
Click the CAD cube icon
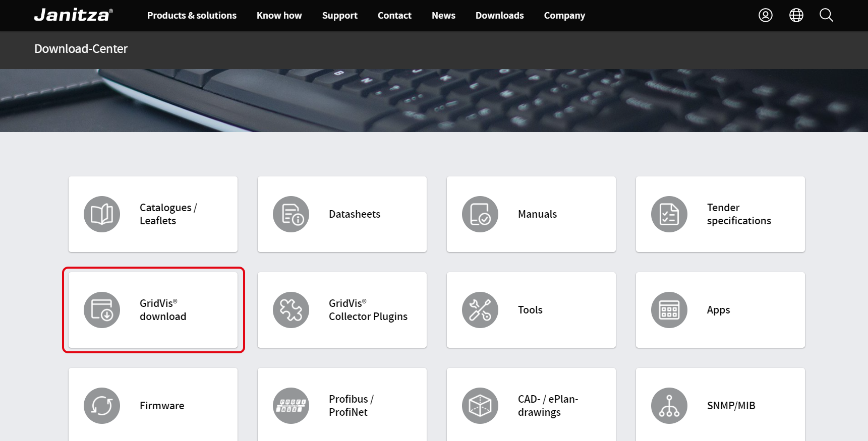480,406
